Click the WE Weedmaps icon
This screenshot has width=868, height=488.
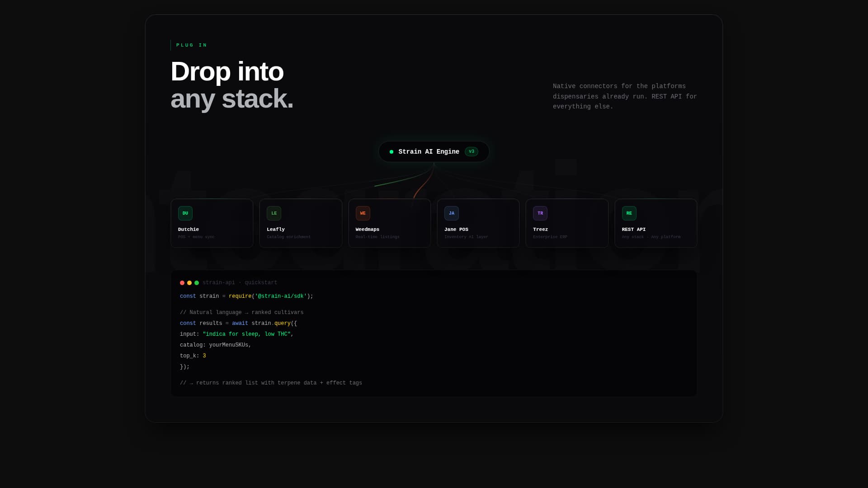tap(363, 213)
